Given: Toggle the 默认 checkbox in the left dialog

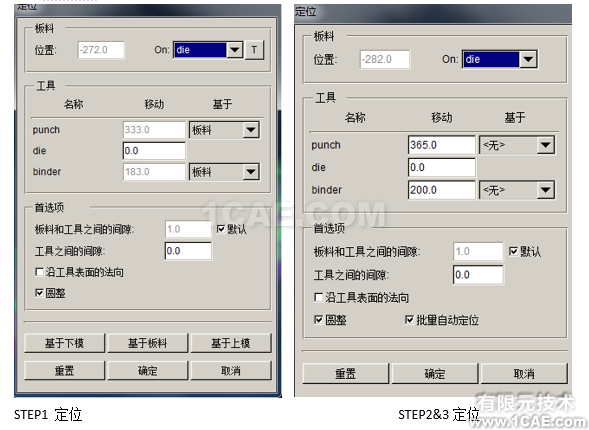Looking at the screenshot, I should click(221, 229).
